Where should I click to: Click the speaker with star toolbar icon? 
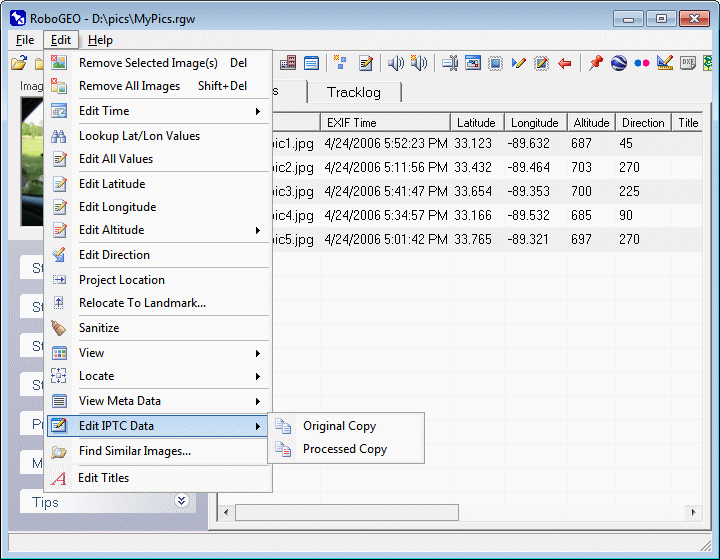tap(419, 63)
